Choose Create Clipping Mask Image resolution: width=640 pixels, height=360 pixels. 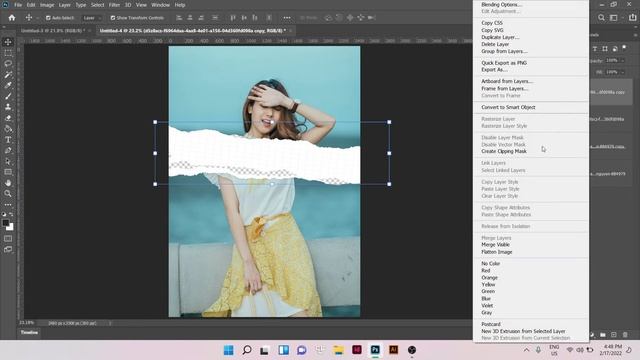[504, 151]
